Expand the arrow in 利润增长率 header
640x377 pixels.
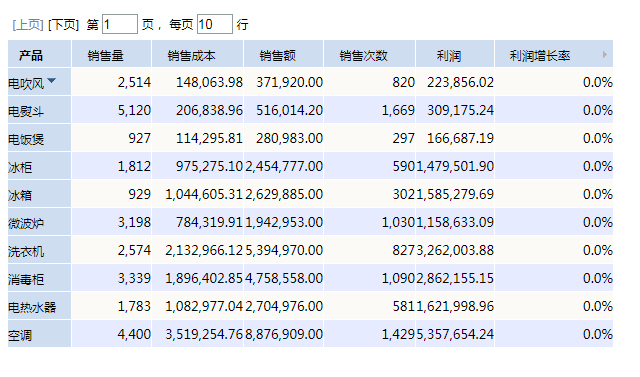[x=605, y=55]
